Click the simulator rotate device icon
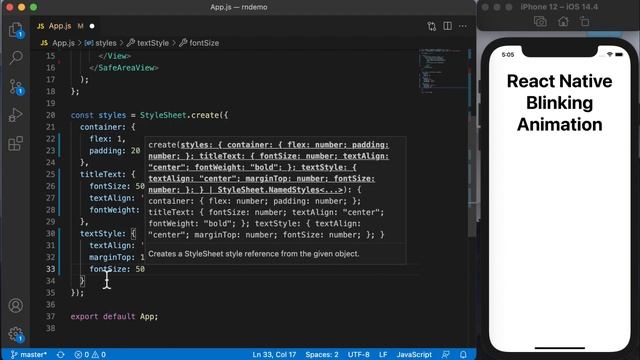640x360 pixels. coord(584,22)
